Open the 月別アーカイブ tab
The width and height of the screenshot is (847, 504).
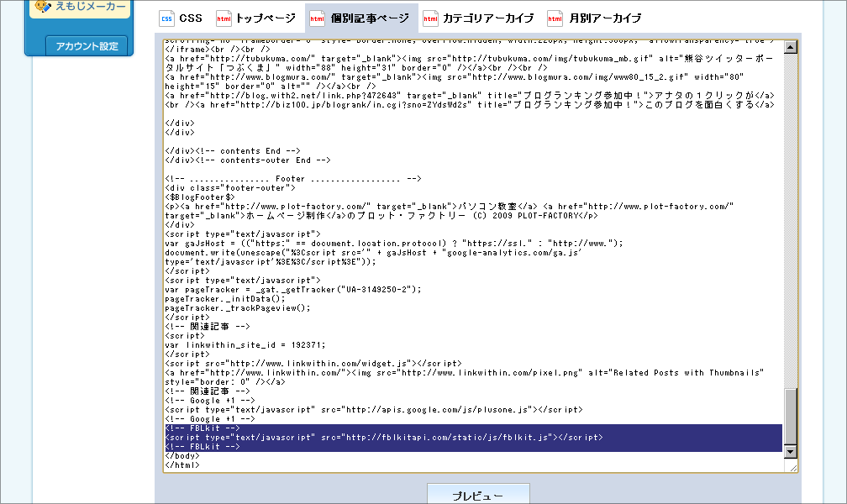(595, 18)
